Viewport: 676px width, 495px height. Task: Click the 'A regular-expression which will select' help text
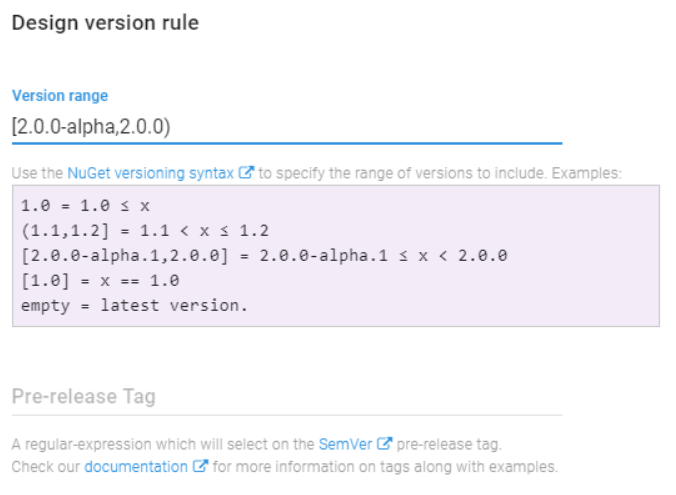coord(163,444)
